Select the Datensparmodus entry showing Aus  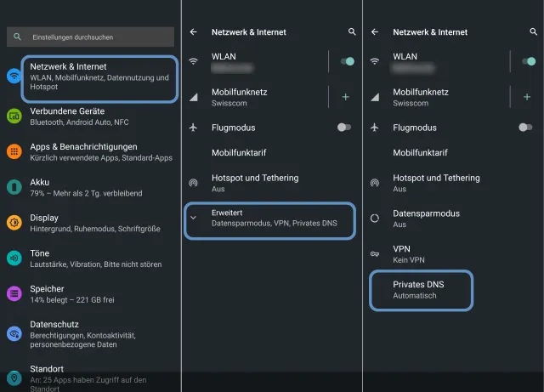[425, 218]
